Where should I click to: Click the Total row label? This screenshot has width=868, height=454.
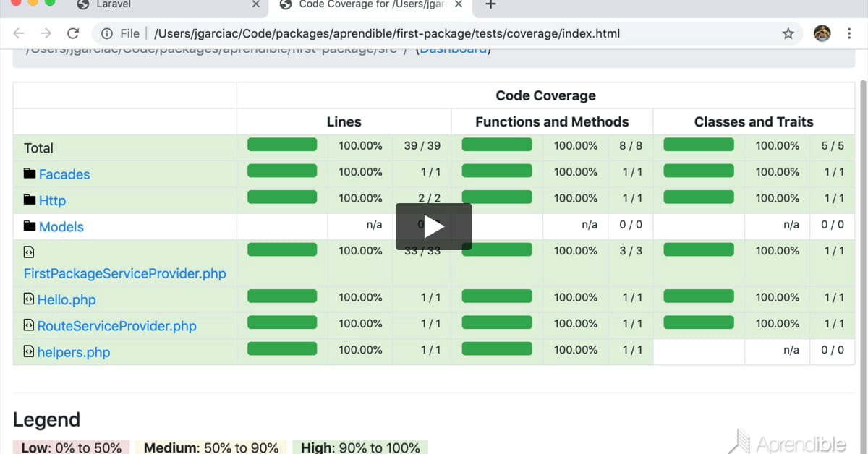tap(38, 148)
